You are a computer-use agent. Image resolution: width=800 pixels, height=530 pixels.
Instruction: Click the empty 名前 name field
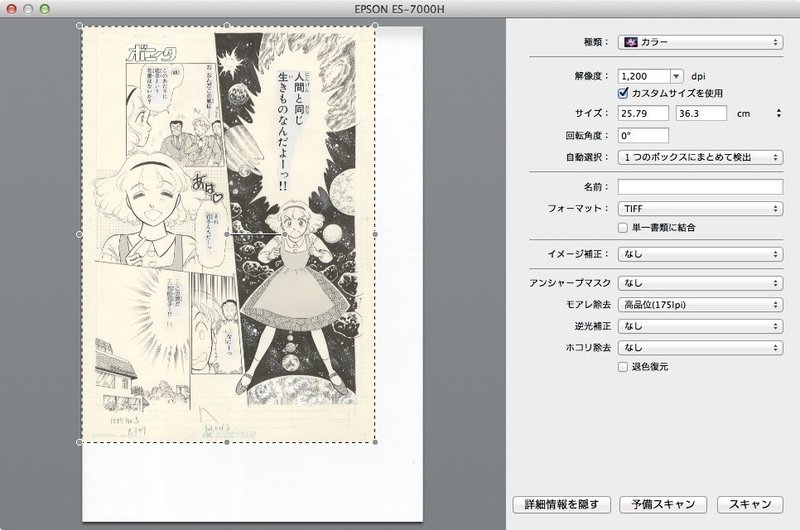(700, 187)
